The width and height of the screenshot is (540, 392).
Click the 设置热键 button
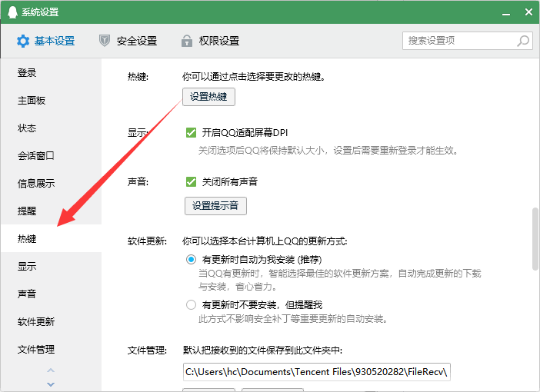tap(208, 97)
